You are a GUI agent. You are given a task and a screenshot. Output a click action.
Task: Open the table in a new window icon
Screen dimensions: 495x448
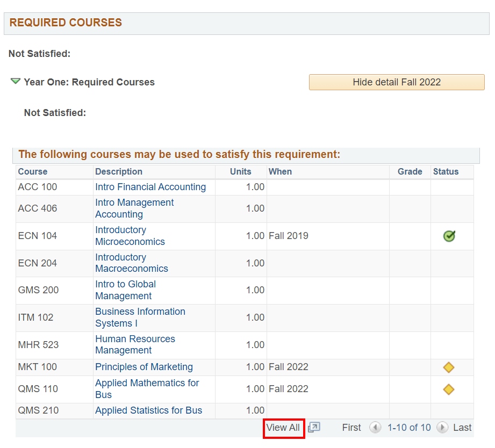pyautogui.click(x=314, y=428)
